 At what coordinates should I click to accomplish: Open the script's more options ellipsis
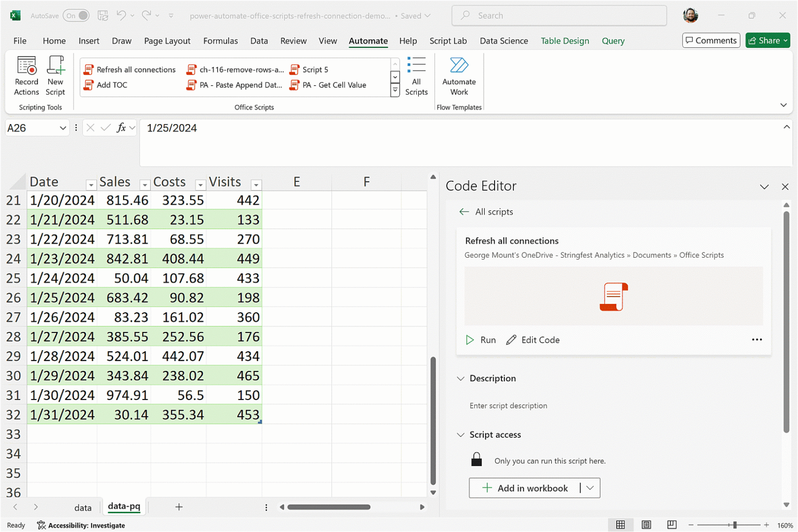[756, 340]
